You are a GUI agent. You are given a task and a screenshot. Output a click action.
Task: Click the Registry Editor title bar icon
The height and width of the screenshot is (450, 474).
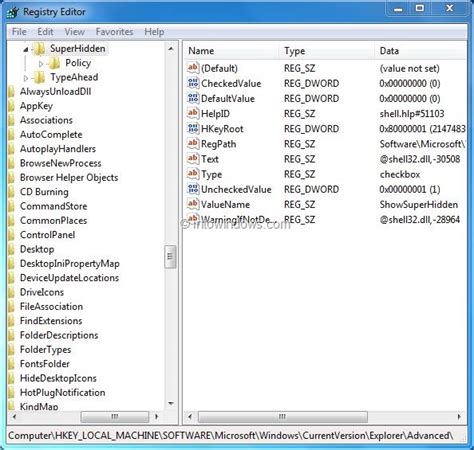coord(13,12)
